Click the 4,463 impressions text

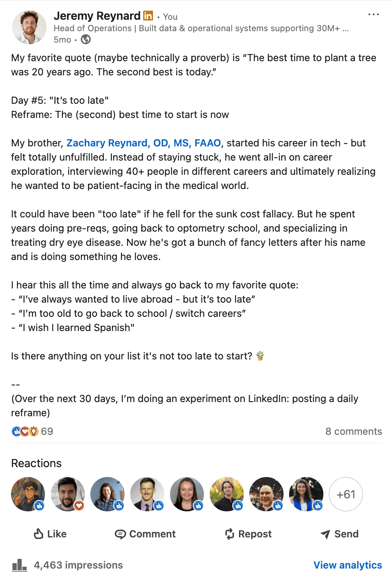[78, 565]
